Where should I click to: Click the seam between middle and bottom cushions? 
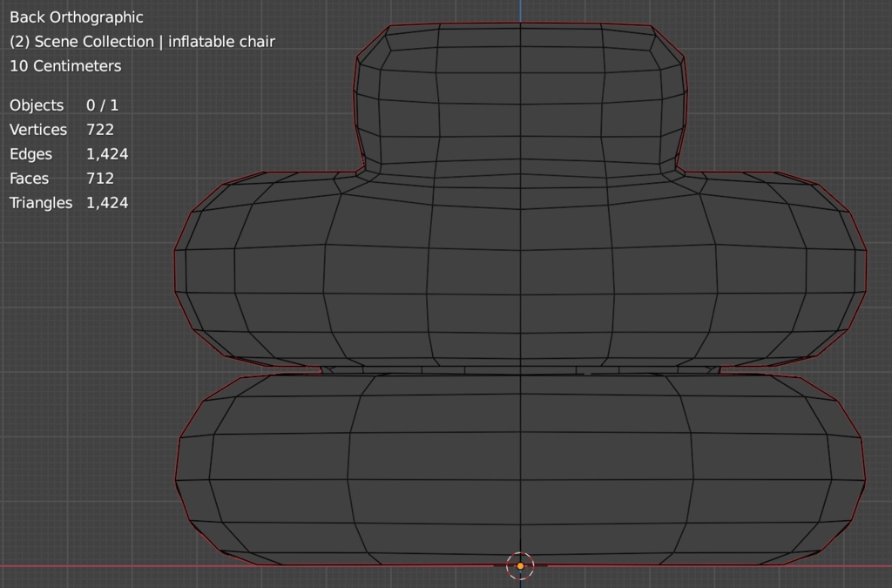520,371
